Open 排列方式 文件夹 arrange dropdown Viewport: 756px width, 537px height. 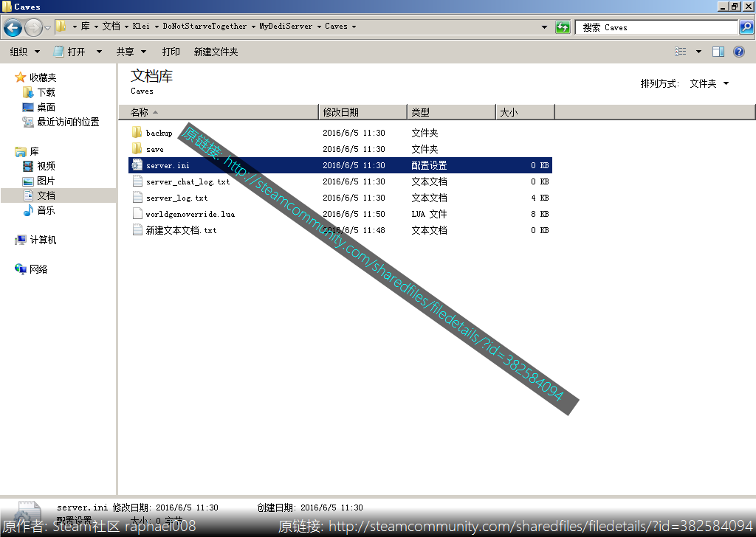point(709,83)
